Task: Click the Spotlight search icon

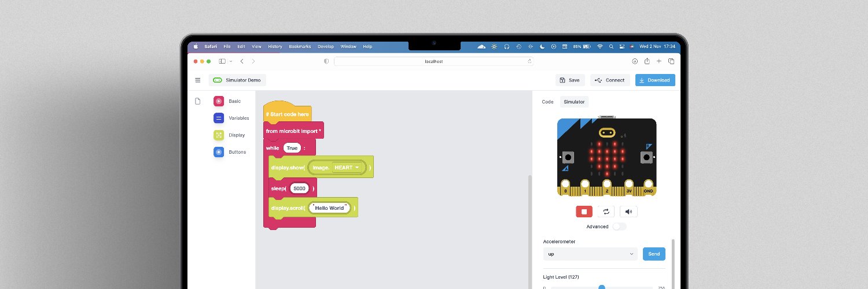Action: pyautogui.click(x=612, y=46)
